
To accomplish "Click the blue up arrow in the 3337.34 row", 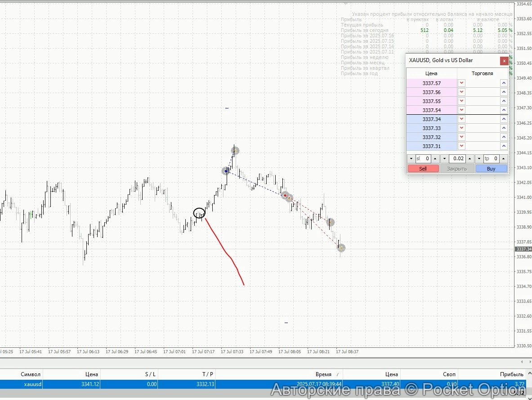I will click(x=504, y=119).
